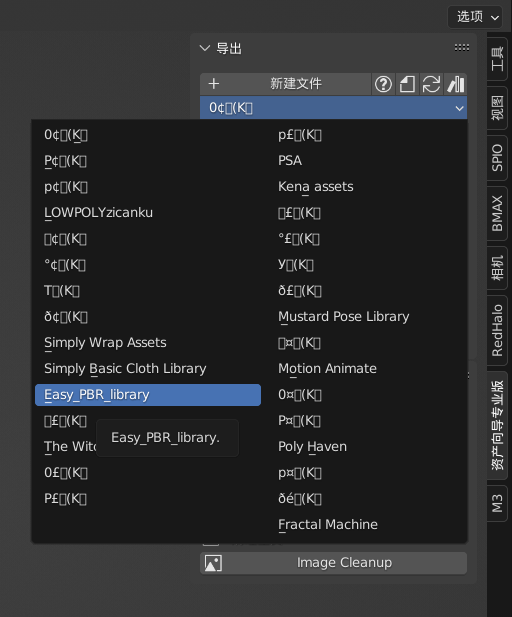Open the RedHalo sidebar tab
This screenshot has width=512, height=617.
pos(497,330)
